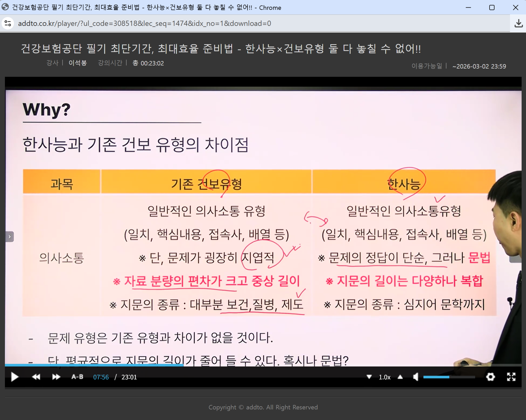Adjust the volume slider bar
Image resolution: width=526 pixels, height=420 pixels.
click(x=449, y=377)
